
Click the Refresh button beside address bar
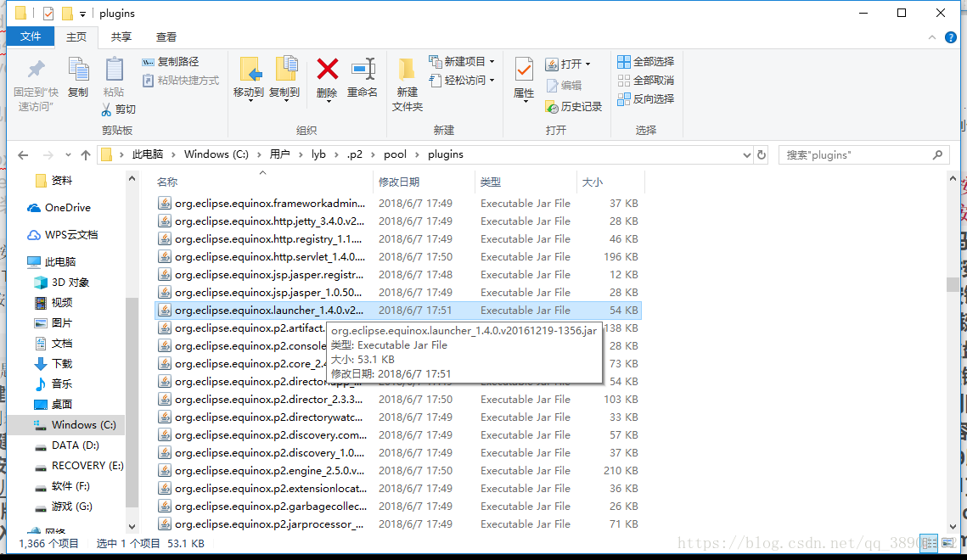pyautogui.click(x=762, y=154)
